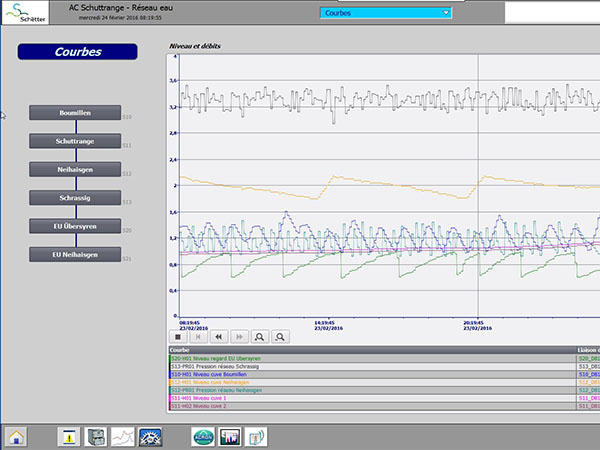Image resolution: width=600 pixels, height=450 pixels.
Task: Open the bar chart report icon
Action: (x=230, y=437)
